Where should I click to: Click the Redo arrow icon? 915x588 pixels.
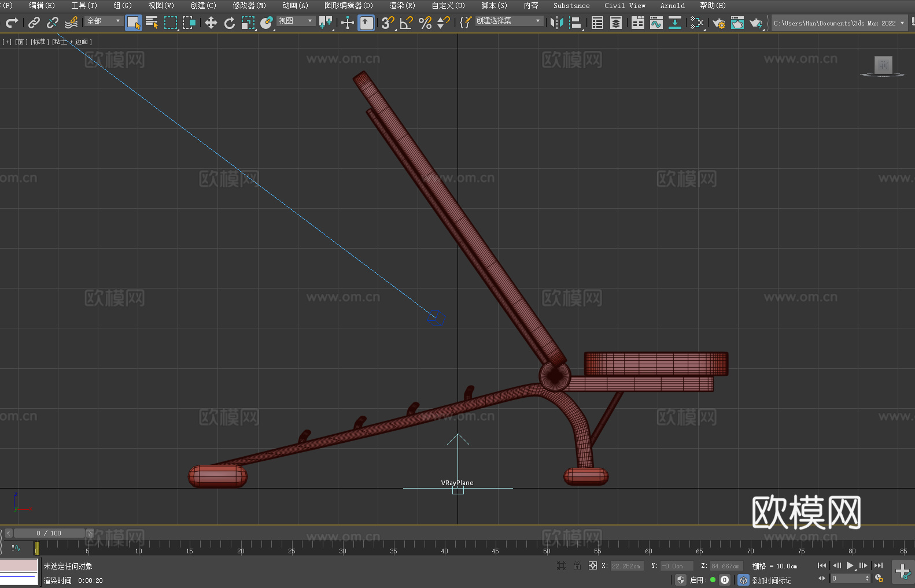coord(12,23)
